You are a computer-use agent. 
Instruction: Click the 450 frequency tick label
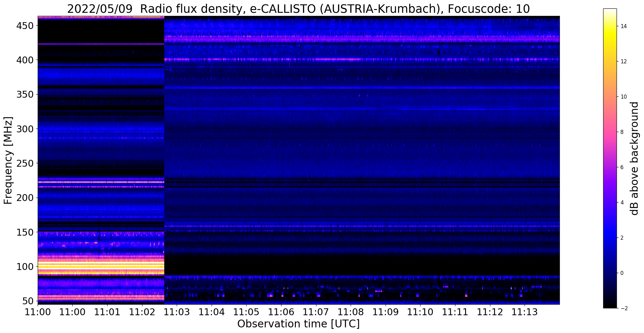tap(24, 26)
